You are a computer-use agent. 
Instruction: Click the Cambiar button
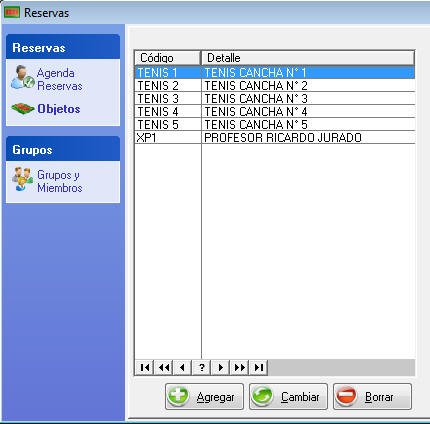tap(288, 396)
